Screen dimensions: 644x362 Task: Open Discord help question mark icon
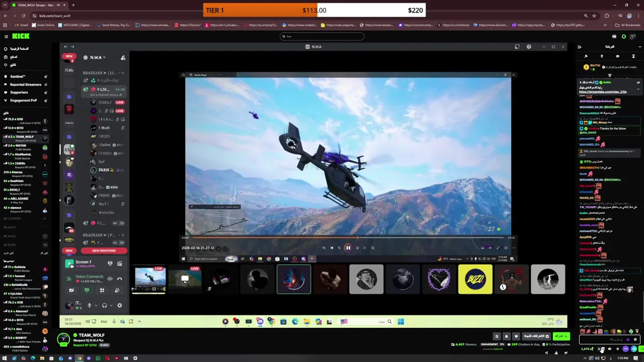tap(529, 47)
